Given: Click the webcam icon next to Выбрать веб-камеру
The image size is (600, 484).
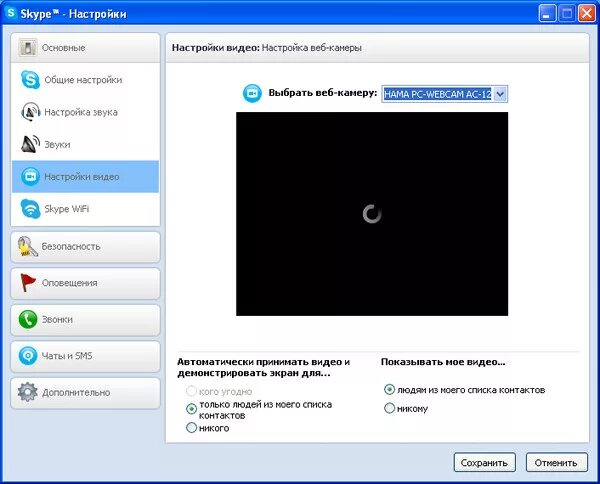Looking at the screenshot, I should (x=253, y=93).
